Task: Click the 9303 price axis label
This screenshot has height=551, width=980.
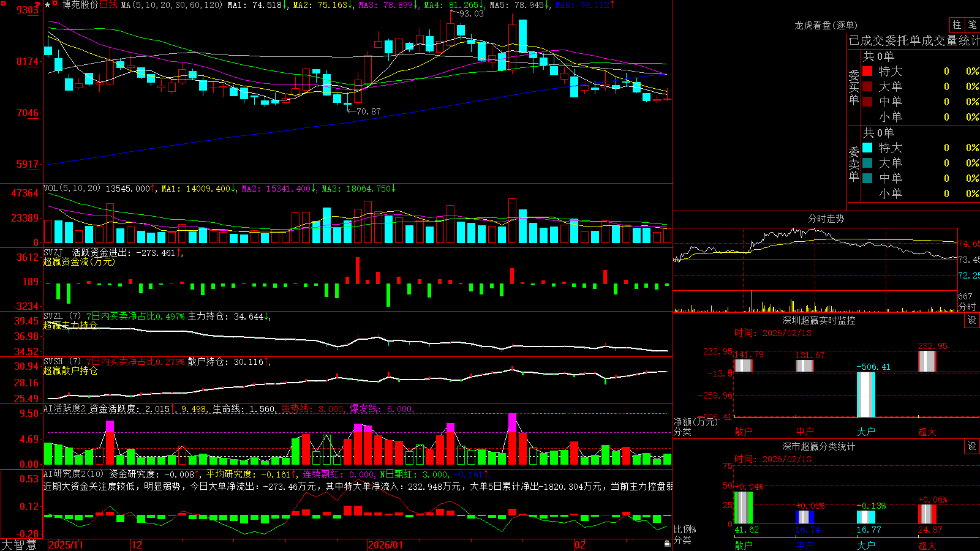Action: tap(28, 10)
